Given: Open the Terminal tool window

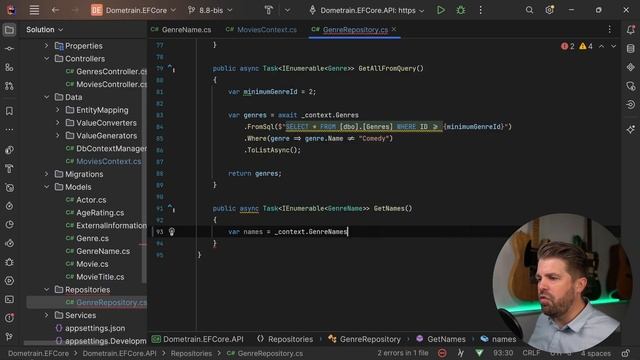Looking at the screenshot, I should (x=9, y=299).
